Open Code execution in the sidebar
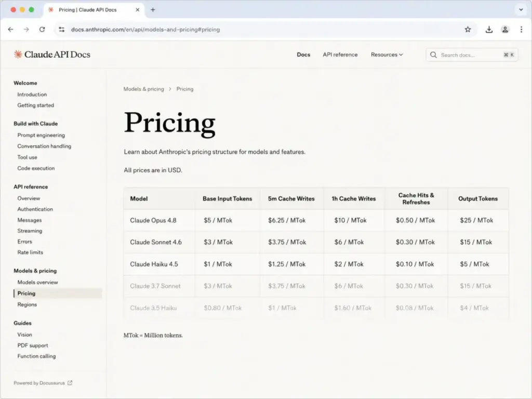Image resolution: width=532 pixels, height=399 pixels. [36, 168]
